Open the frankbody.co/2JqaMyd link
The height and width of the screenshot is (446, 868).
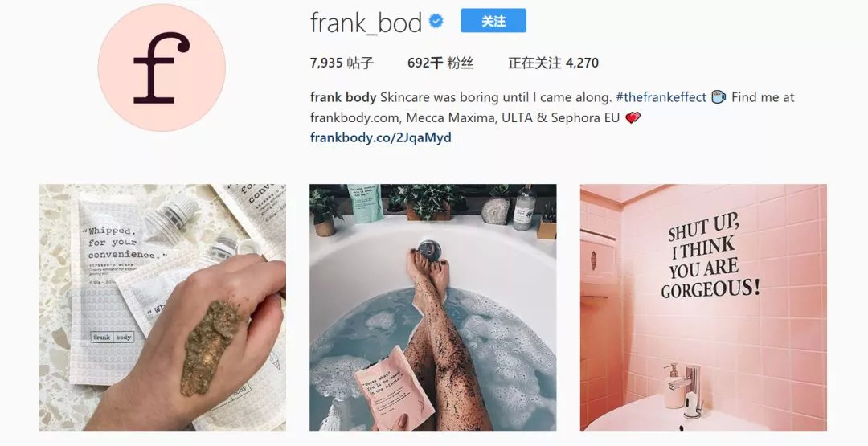point(380,137)
